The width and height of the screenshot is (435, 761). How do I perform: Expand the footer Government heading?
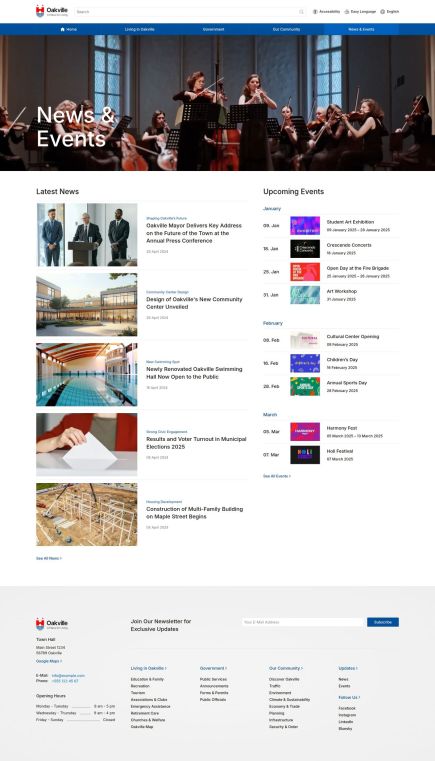coord(213,668)
